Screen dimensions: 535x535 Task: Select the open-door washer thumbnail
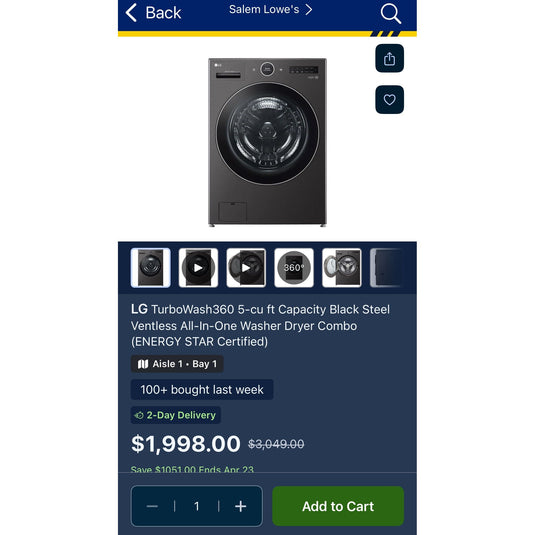coord(342,268)
